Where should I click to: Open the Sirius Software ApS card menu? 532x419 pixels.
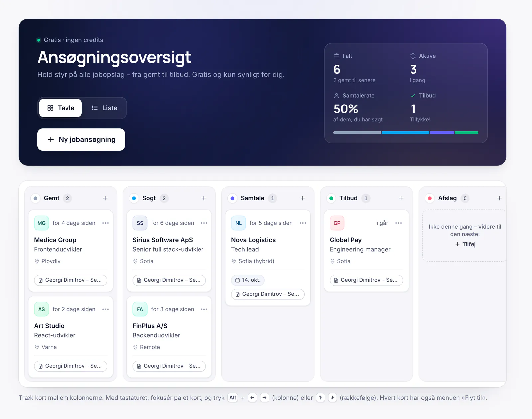pyautogui.click(x=204, y=223)
